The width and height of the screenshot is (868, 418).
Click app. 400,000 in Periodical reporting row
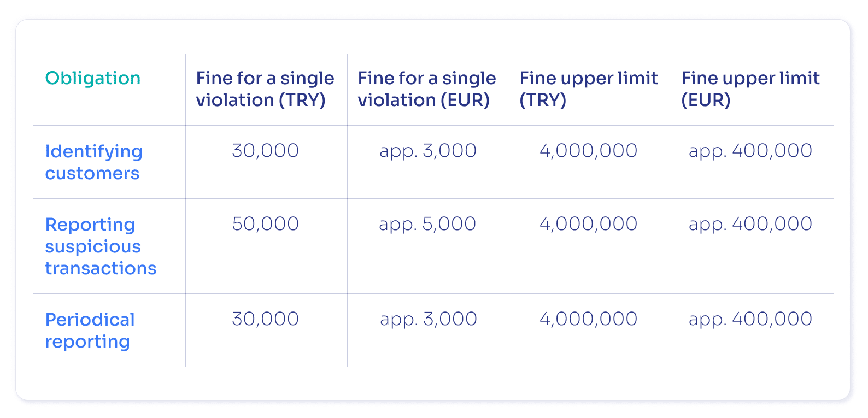(750, 319)
